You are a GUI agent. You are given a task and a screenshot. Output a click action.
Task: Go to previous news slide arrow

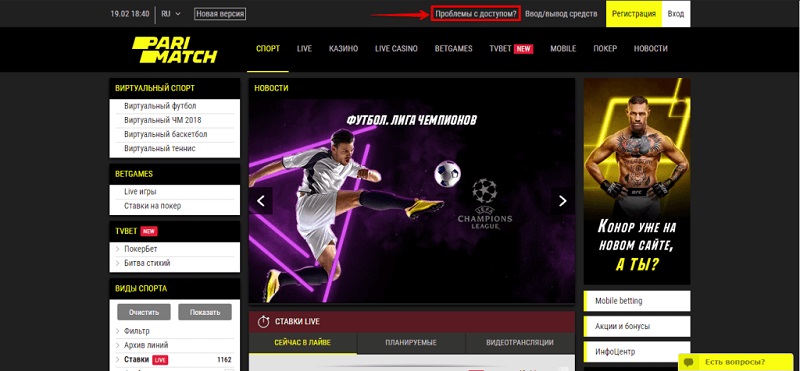261,201
